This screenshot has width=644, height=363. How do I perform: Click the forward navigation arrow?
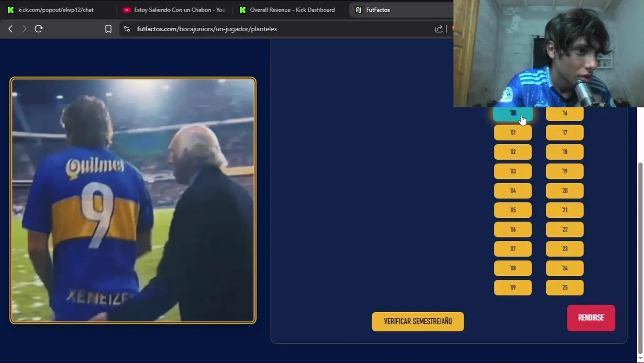click(x=24, y=29)
